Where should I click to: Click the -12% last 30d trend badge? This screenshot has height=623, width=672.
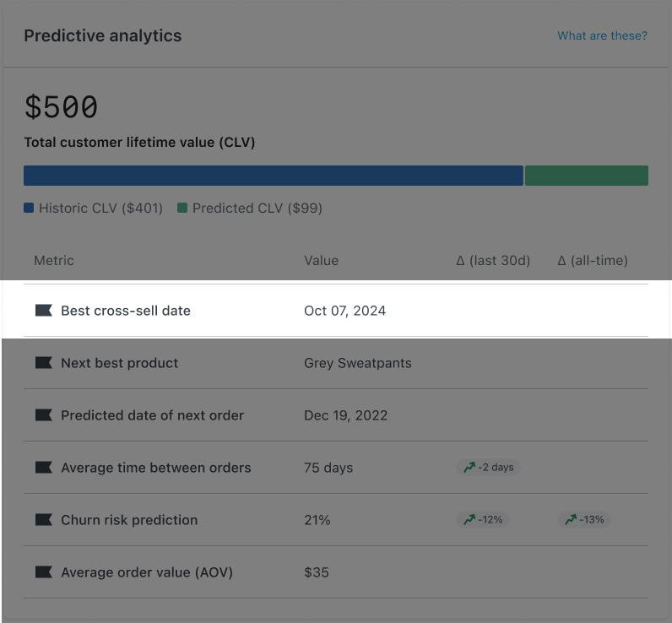point(482,519)
